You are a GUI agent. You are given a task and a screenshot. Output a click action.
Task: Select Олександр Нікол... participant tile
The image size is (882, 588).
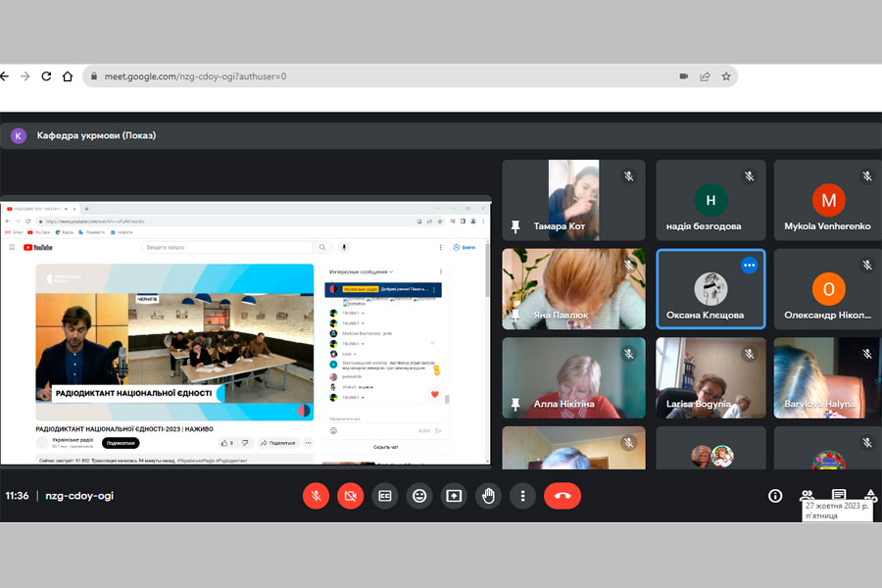[x=828, y=289]
